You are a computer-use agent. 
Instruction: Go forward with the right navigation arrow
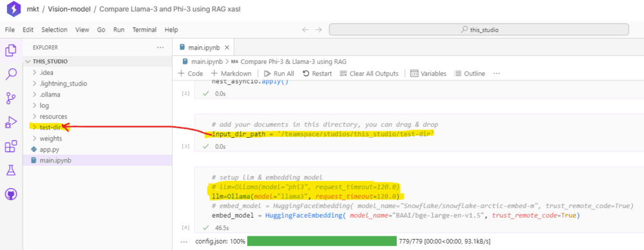coord(318,30)
